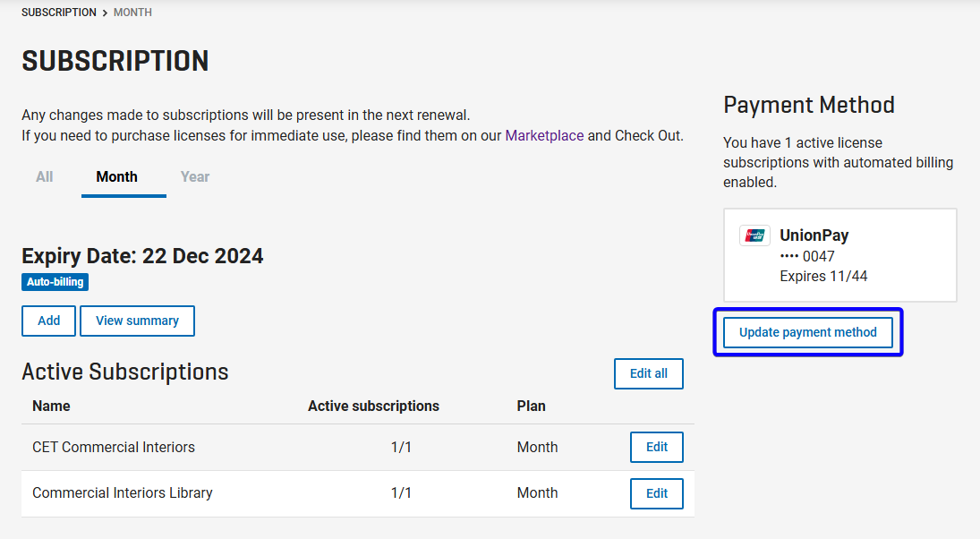Click the Active Subscriptions heading
The width and height of the screenshot is (980, 539).
click(x=125, y=372)
